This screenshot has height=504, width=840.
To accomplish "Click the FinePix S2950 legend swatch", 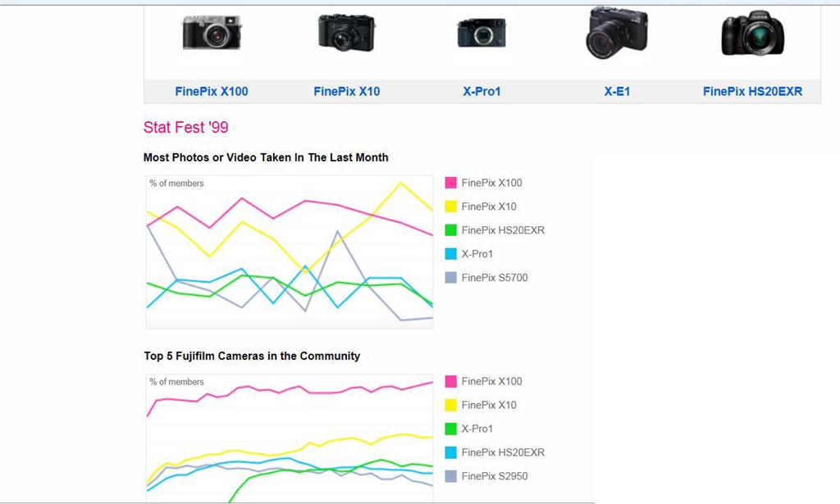I will (450, 476).
